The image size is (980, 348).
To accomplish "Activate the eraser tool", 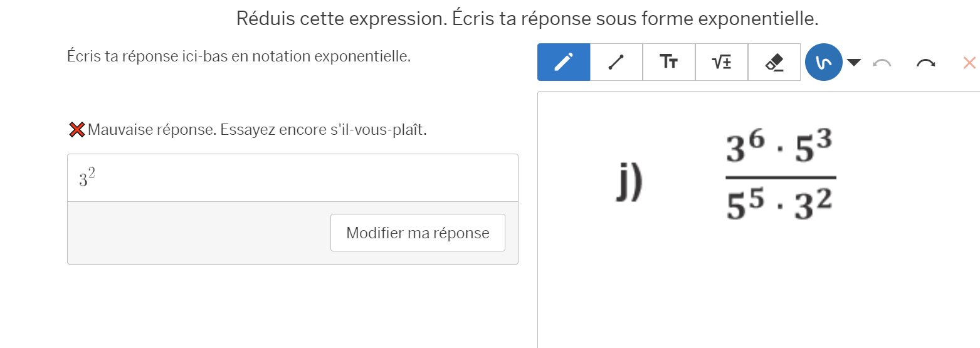I will click(x=774, y=62).
